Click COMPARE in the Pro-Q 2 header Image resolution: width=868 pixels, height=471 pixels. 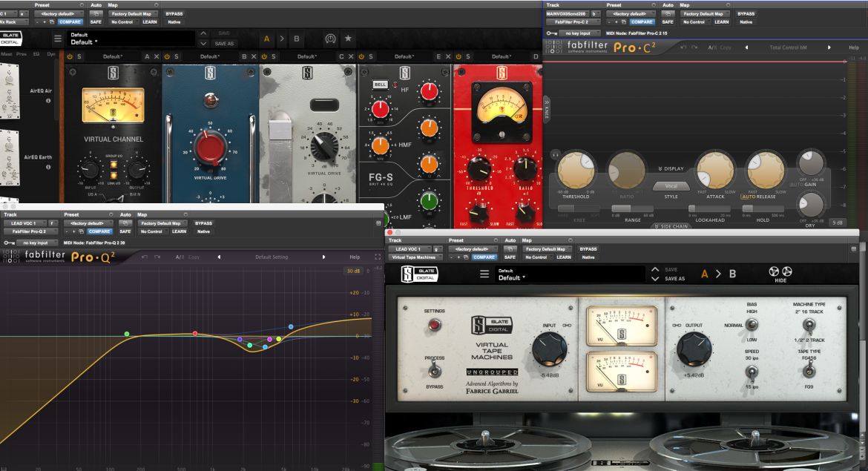click(99, 231)
